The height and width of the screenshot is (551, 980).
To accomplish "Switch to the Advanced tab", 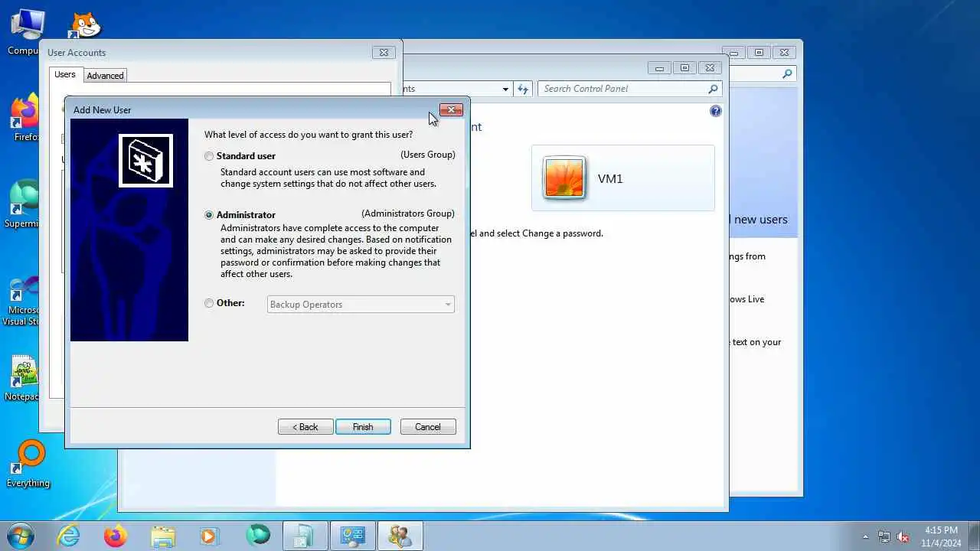I will (x=105, y=76).
